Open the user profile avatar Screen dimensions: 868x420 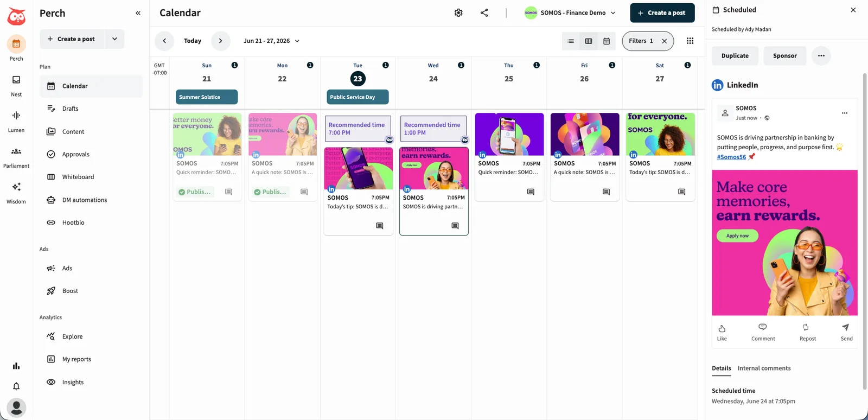tap(16, 407)
